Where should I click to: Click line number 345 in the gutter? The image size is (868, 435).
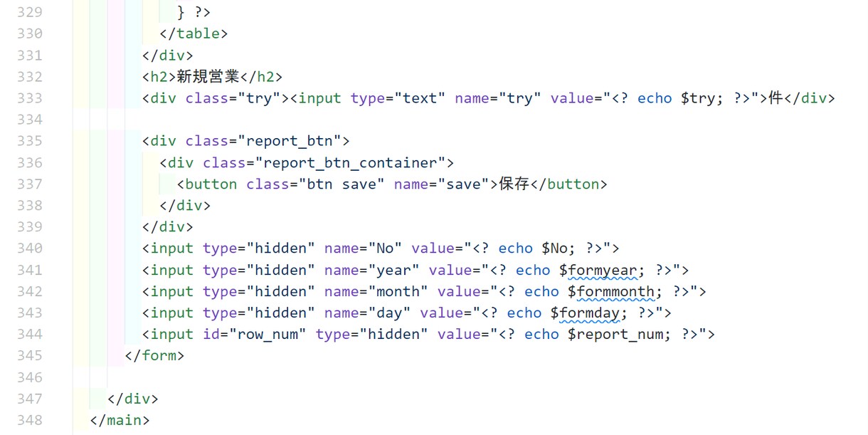(30, 355)
